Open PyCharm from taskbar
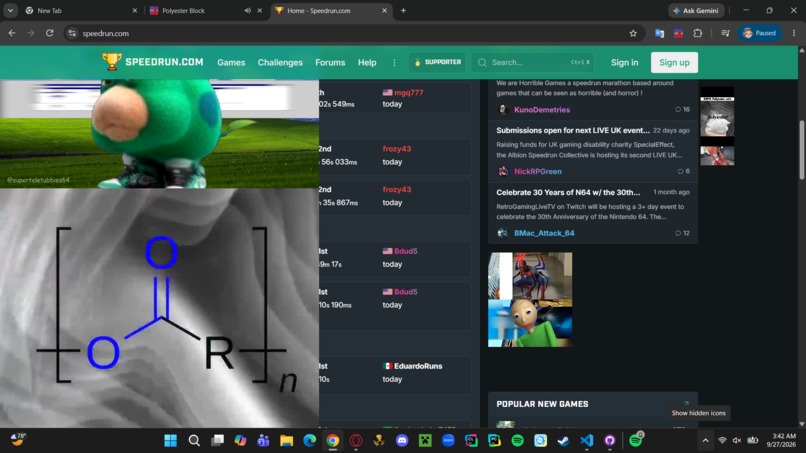 coord(494,441)
